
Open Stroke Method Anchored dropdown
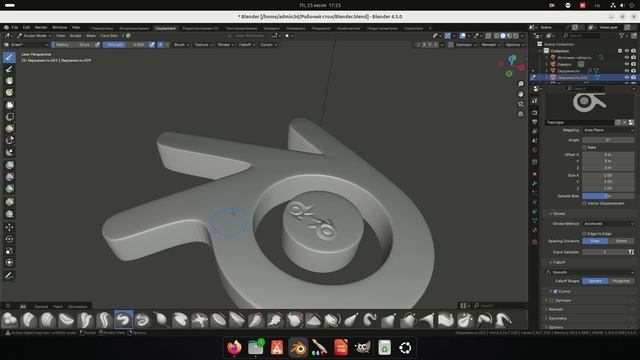coord(608,224)
